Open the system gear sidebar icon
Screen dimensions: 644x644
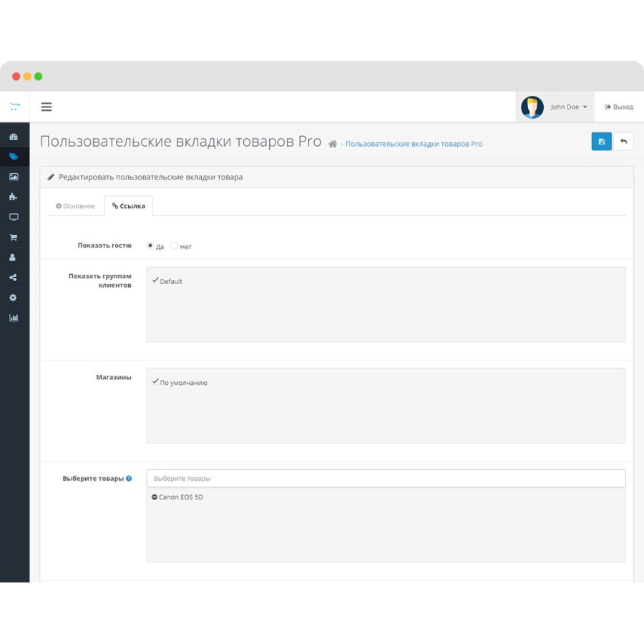point(13,298)
